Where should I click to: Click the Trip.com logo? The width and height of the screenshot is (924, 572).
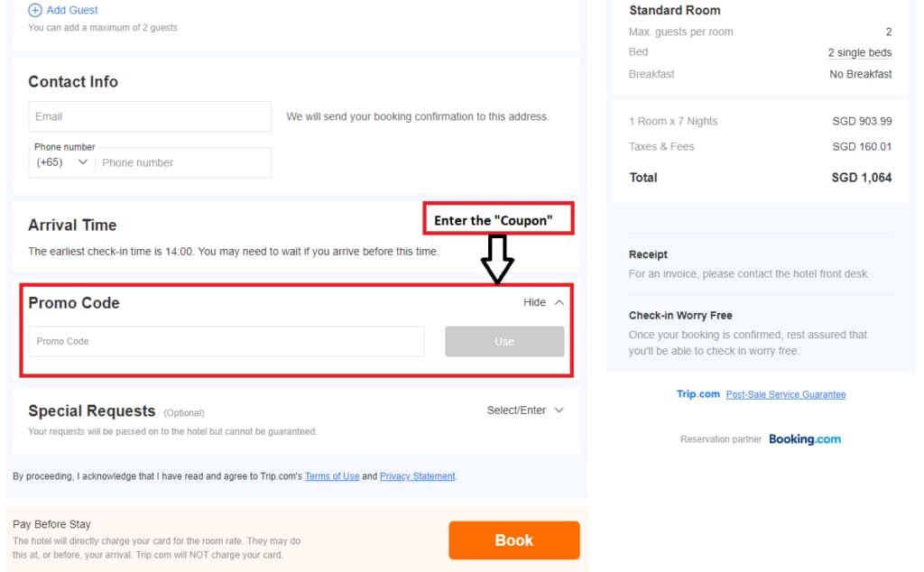698,394
